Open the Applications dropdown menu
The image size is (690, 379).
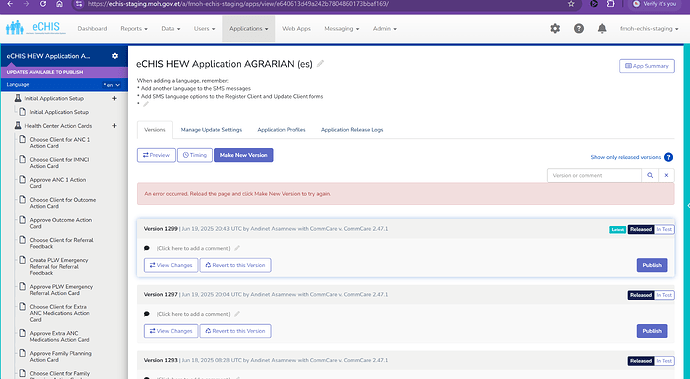coord(249,29)
